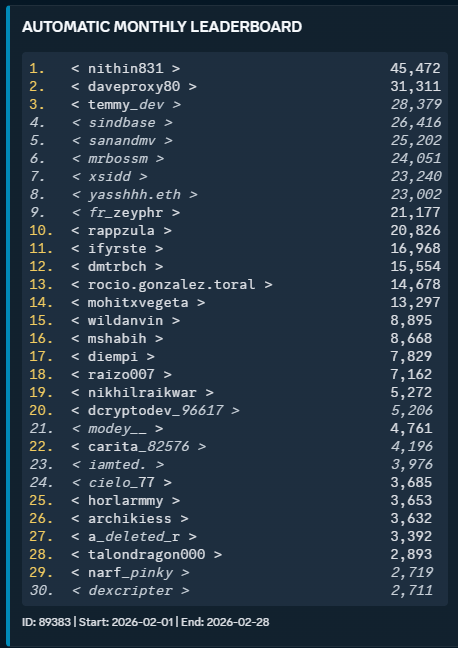Click username horlarmmy

pyautogui.click(x=126, y=501)
